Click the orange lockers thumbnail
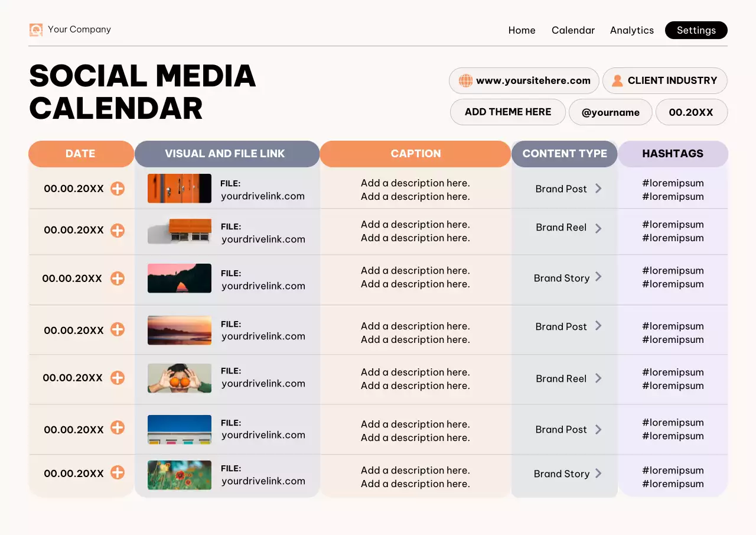This screenshot has height=535, width=756. pos(179,188)
